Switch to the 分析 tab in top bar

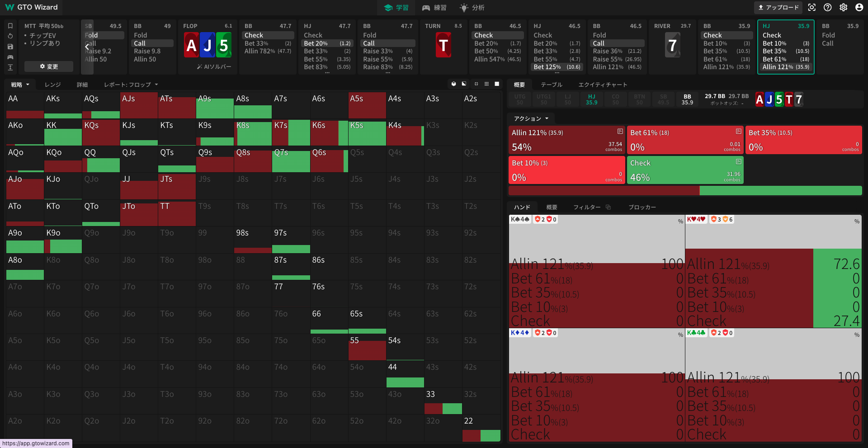tap(472, 8)
